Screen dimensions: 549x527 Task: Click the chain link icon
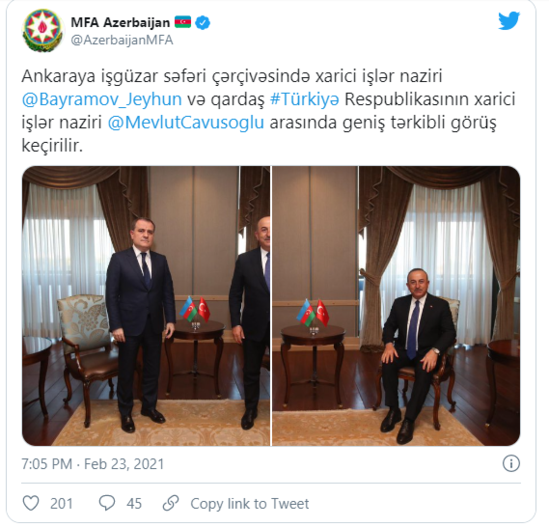point(171,503)
